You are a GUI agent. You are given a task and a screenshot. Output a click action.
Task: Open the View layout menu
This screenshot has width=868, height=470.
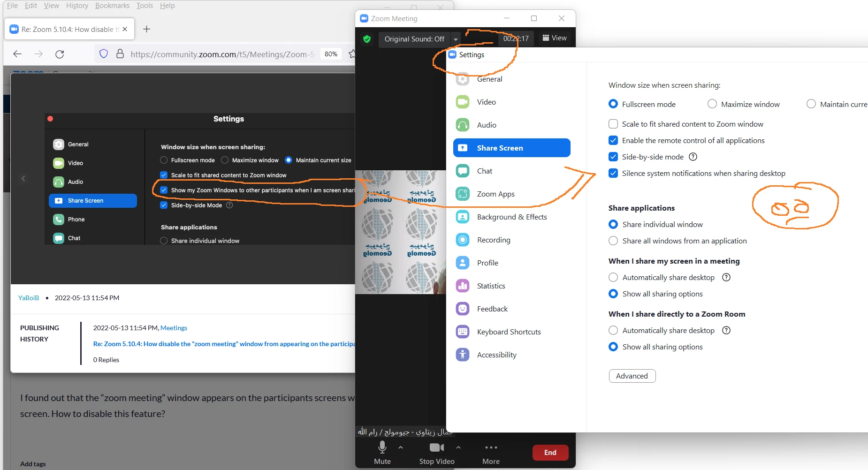555,38
